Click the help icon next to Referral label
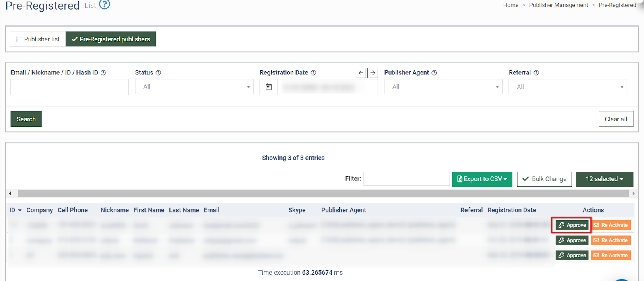644x281 pixels. pyautogui.click(x=536, y=73)
